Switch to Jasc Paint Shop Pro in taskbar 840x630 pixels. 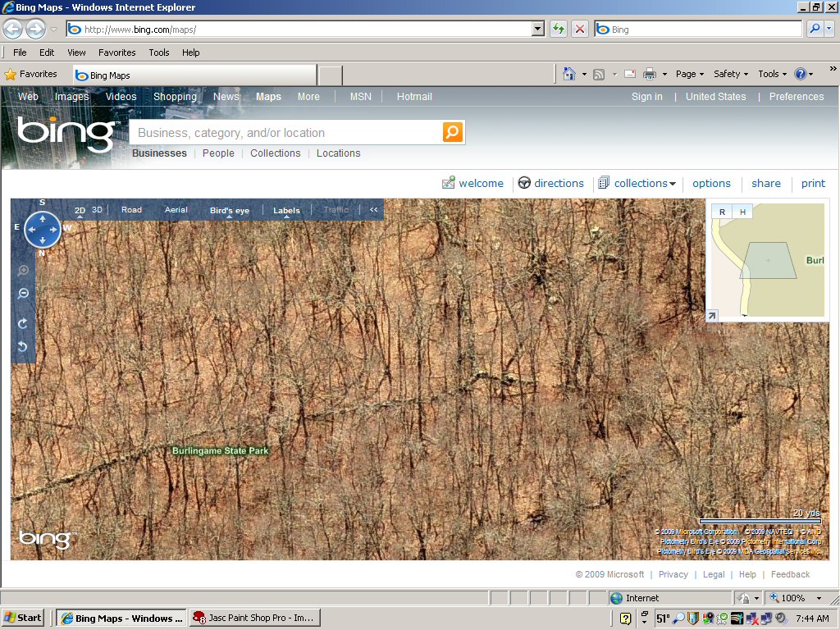pos(255,618)
